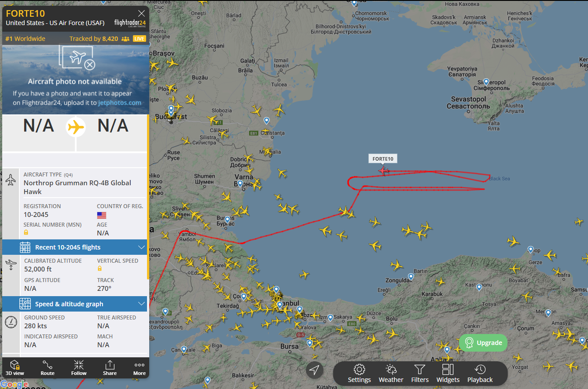Click the green Upgrade button
Image resolution: width=588 pixels, height=389 pixels.
(483, 343)
